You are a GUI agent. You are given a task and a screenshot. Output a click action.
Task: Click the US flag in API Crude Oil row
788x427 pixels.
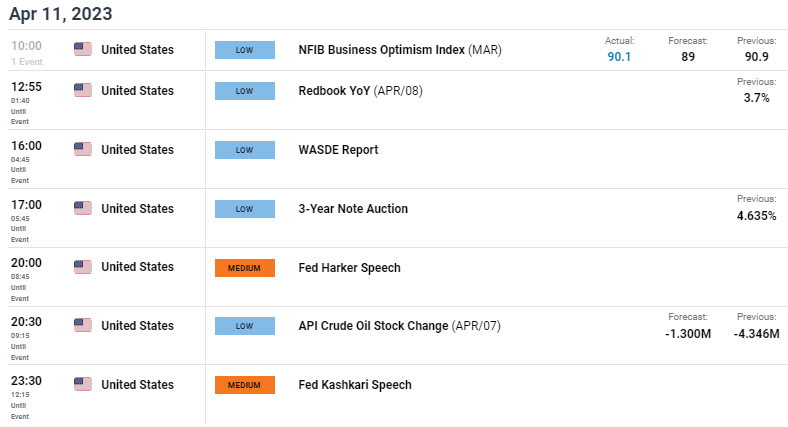coord(83,326)
